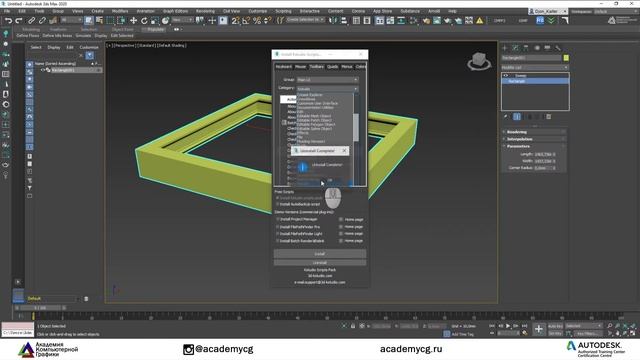The width and height of the screenshot is (640, 360).
Task: Open the reference coordinate system View dropdown
Action: (182, 20)
